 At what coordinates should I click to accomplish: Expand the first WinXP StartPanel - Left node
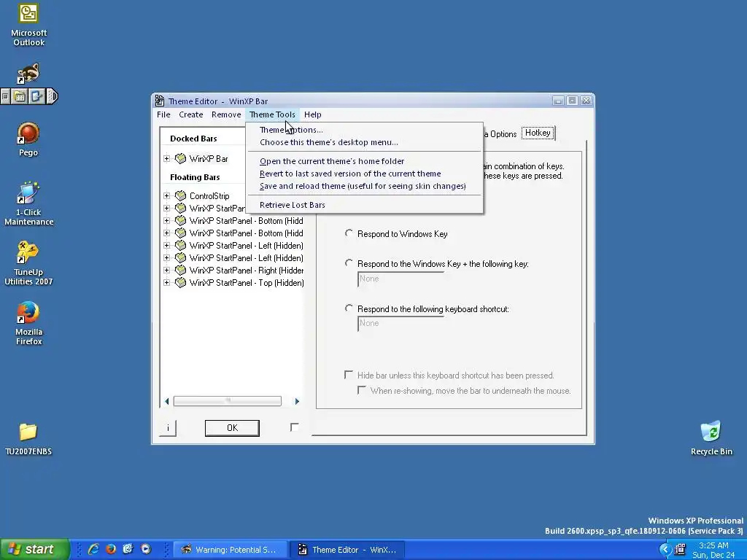coord(166,245)
